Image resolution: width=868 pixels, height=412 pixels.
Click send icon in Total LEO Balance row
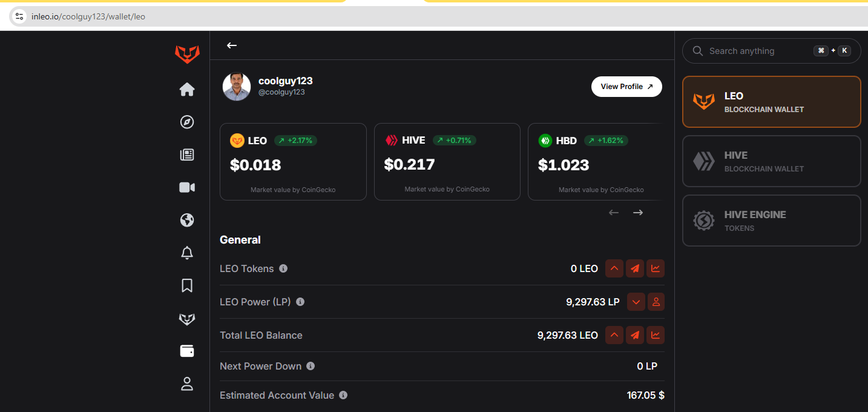tap(635, 335)
